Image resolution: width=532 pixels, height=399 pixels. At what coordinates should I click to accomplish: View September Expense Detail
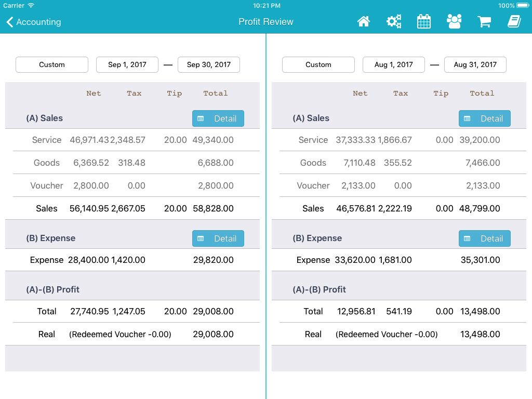pos(218,238)
